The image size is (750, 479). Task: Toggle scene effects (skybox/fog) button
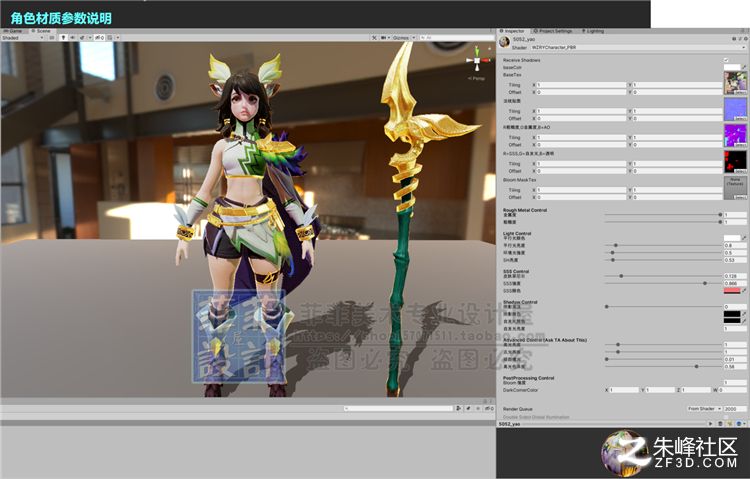pyautogui.click(x=82, y=37)
